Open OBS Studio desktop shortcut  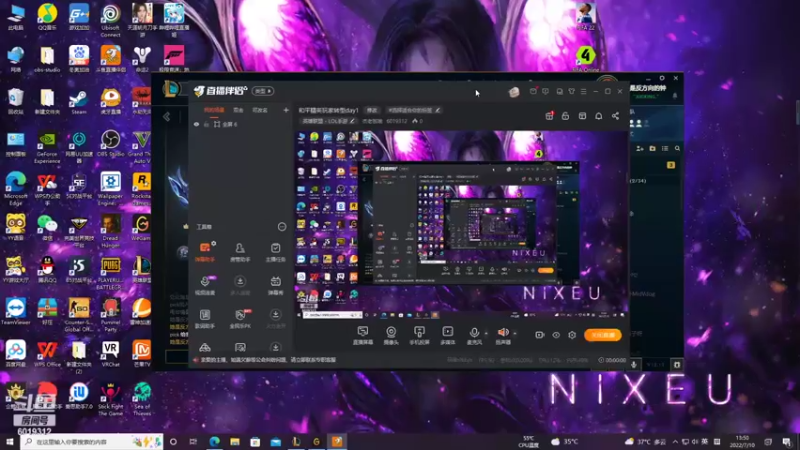pos(110,144)
